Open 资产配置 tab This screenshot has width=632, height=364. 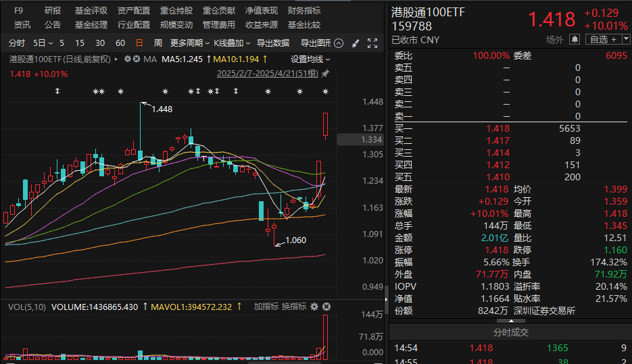pyautogui.click(x=134, y=11)
